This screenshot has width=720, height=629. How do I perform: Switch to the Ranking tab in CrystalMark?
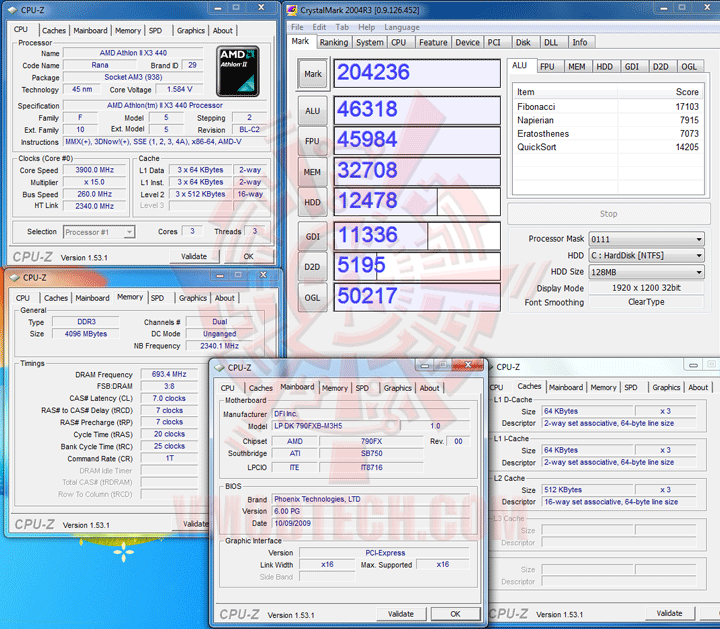[x=334, y=42]
